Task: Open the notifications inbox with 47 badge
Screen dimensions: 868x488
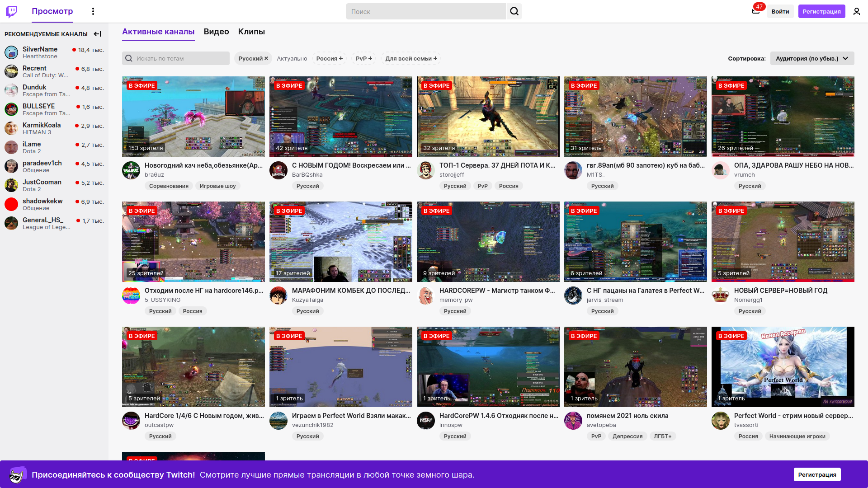Action: 756,11
